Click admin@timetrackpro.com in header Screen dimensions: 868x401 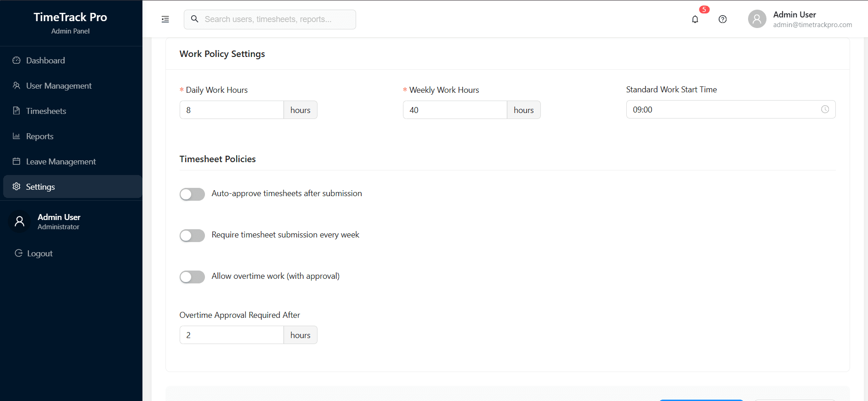812,25
